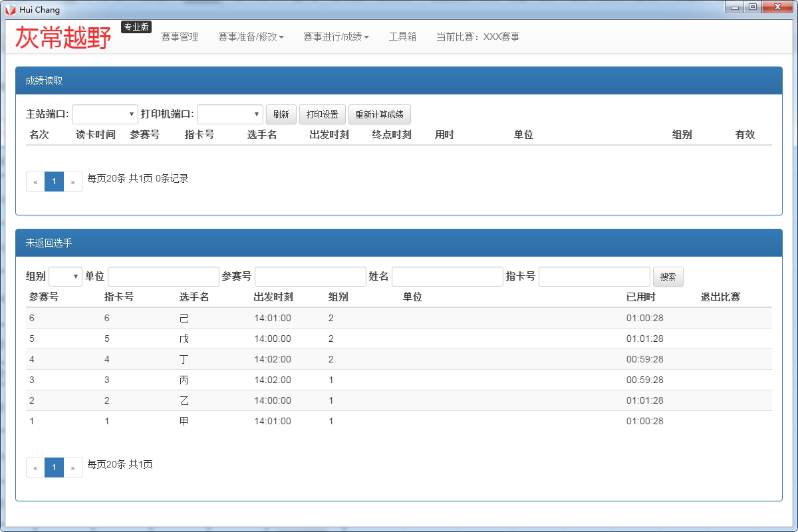Open the 工具箱 menu item

[402, 37]
